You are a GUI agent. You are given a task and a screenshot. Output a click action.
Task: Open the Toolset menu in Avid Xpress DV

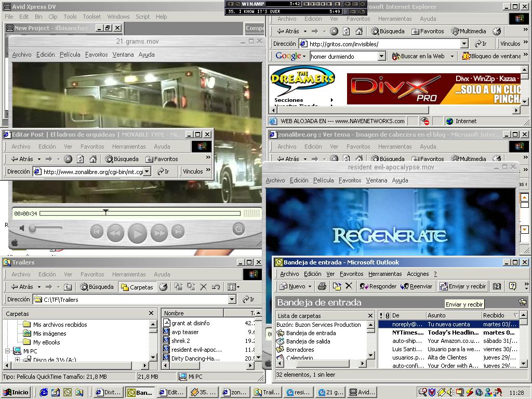pyautogui.click(x=91, y=17)
